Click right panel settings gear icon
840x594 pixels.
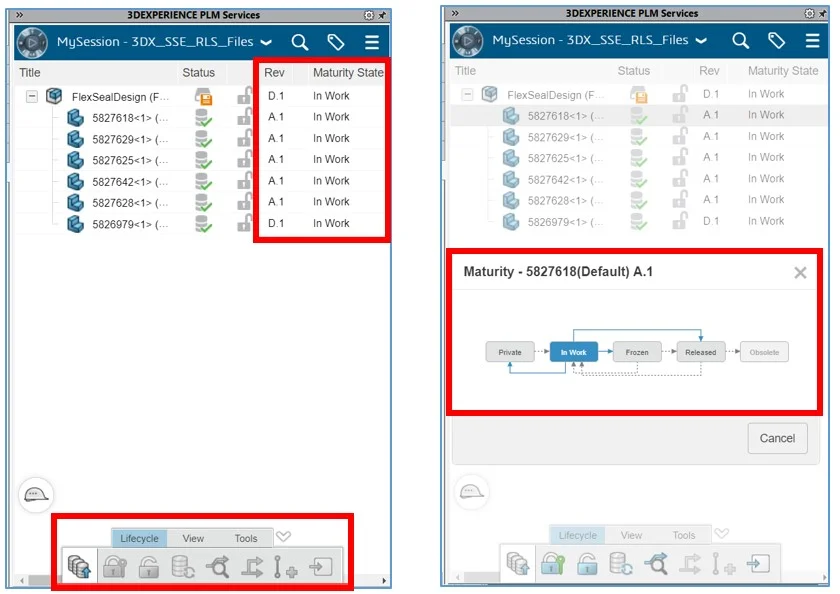(809, 13)
